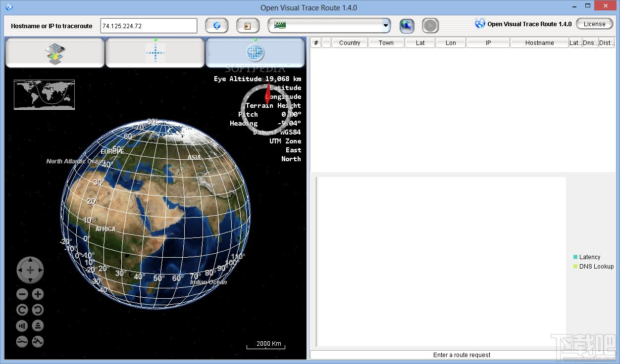Toggle the Latency legend entry
The image size is (620, 364).
586,257
